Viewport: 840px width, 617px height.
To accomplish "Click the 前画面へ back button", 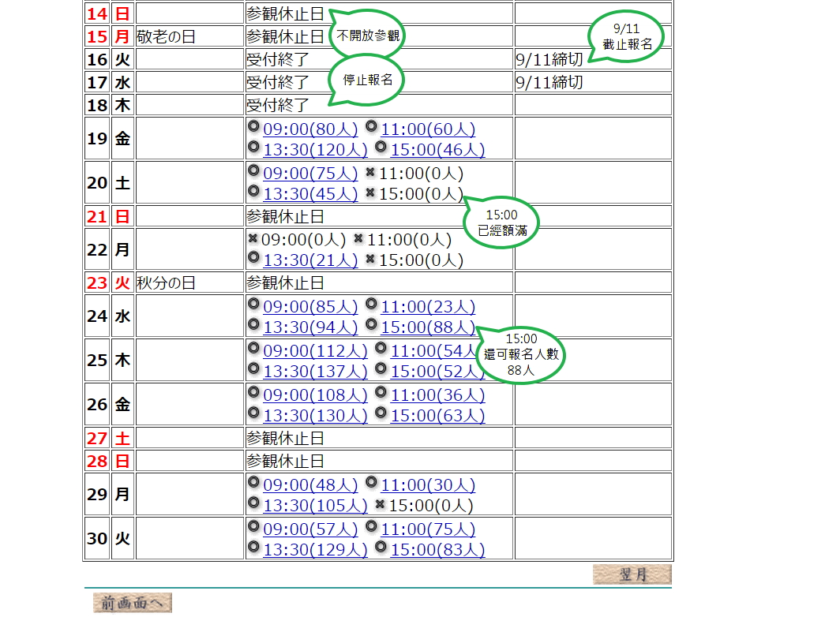I will click(x=132, y=604).
